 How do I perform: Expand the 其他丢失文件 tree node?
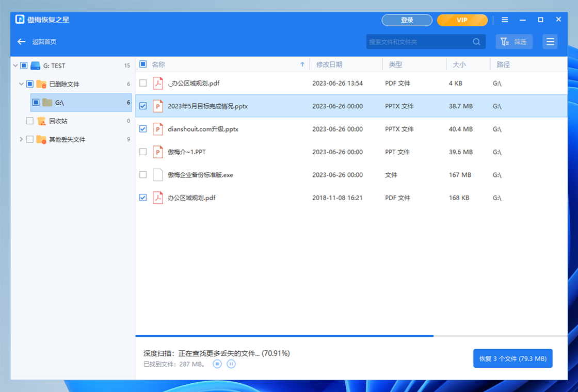[21, 139]
